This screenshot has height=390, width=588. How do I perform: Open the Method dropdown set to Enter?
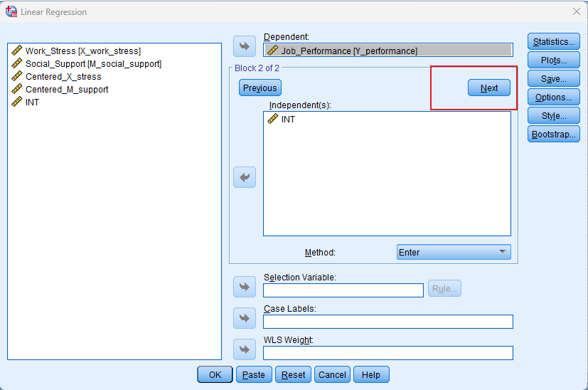pos(453,252)
